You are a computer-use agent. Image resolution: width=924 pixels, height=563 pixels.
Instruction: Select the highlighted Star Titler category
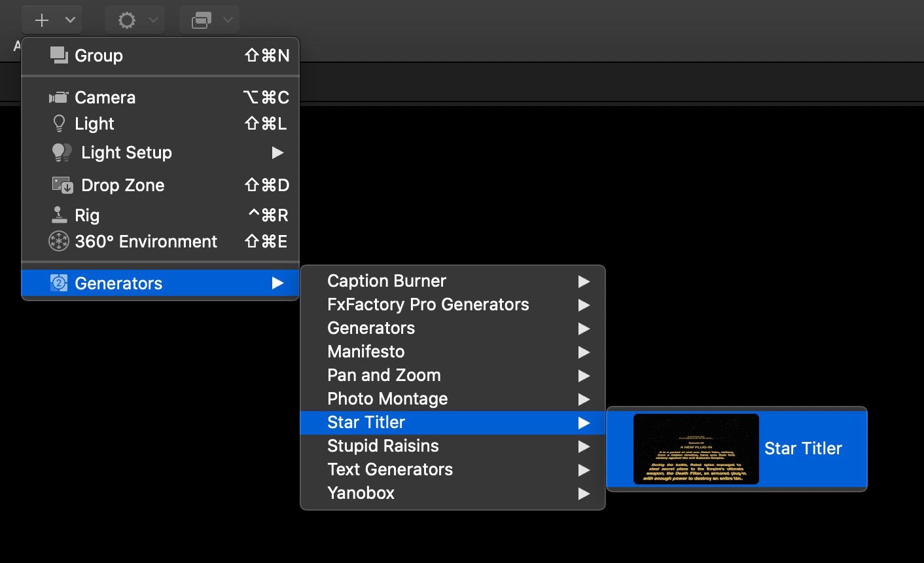tap(453, 422)
